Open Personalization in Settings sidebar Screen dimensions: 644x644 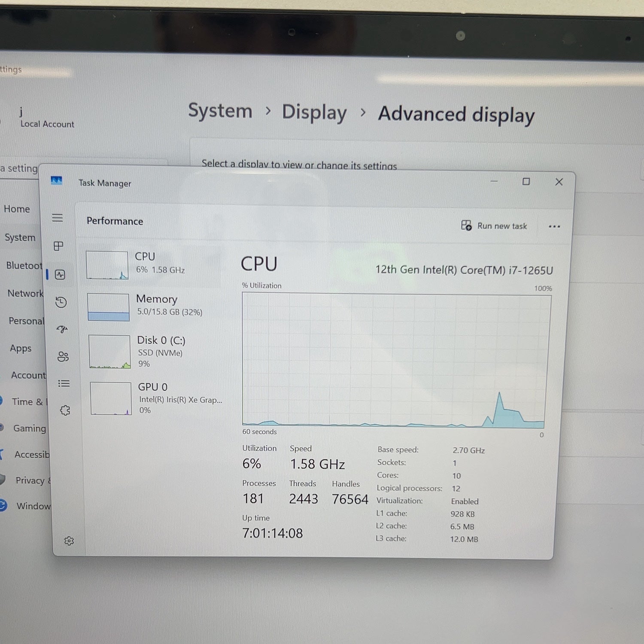click(x=26, y=321)
